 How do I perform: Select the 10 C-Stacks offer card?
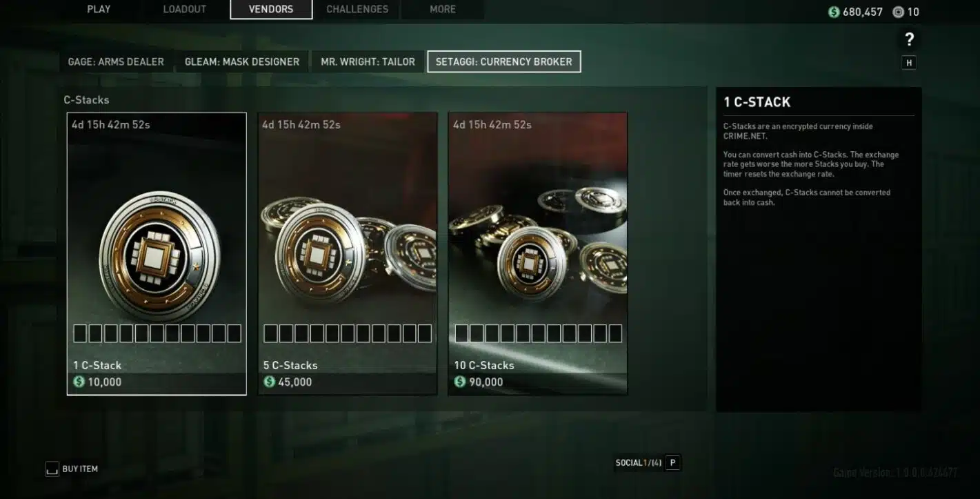pos(538,253)
